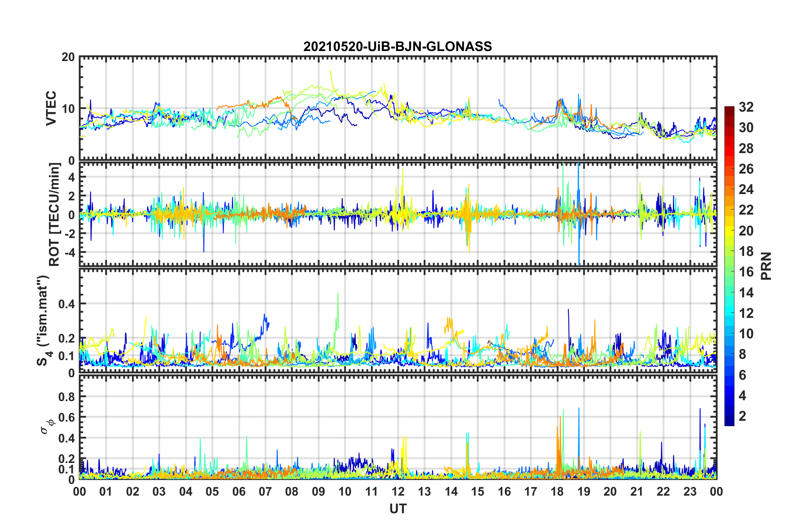Click S4 axis tick label 0.4
Viewport: 796px width, 532px height.
[67, 304]
